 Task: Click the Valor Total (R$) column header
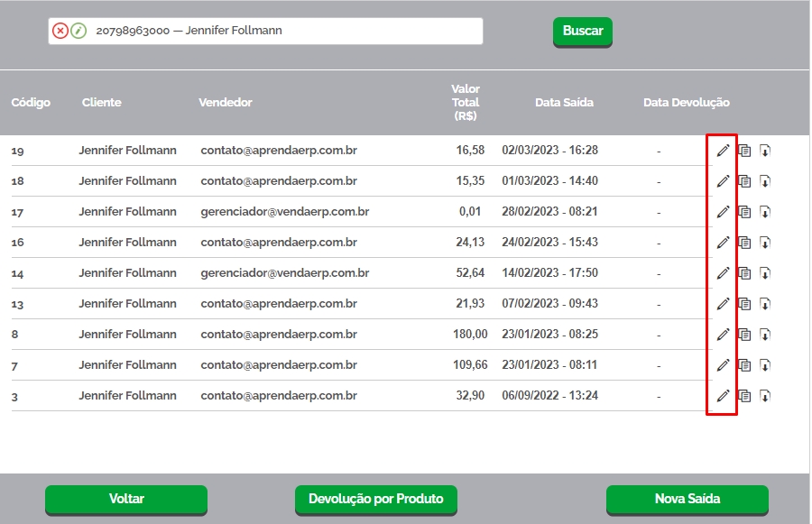tap(466, 103)
